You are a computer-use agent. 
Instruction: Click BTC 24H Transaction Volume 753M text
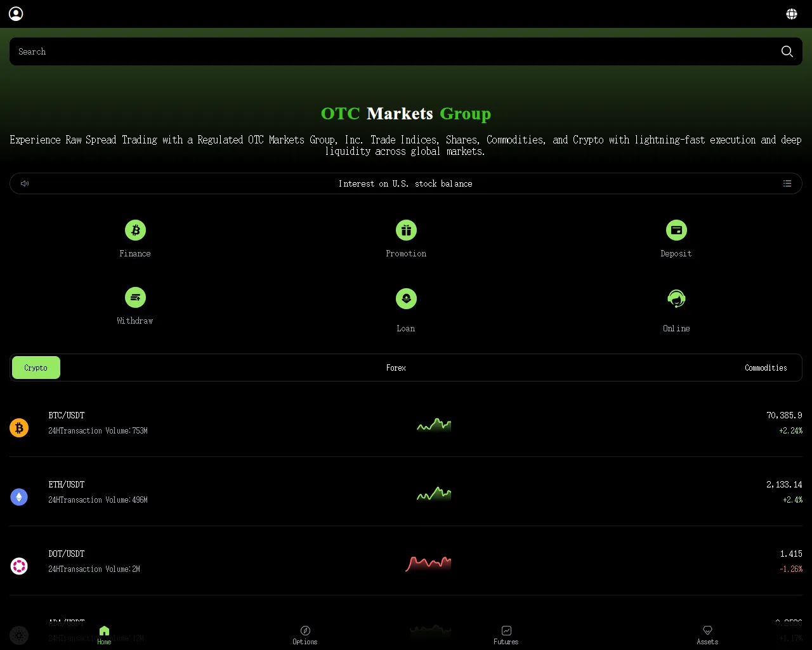[x=98, y=430]
